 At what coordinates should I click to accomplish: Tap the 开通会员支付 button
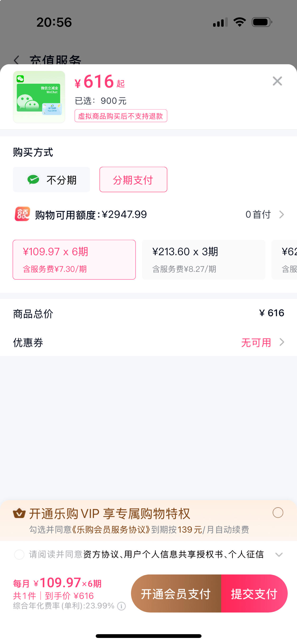(176, 594)
